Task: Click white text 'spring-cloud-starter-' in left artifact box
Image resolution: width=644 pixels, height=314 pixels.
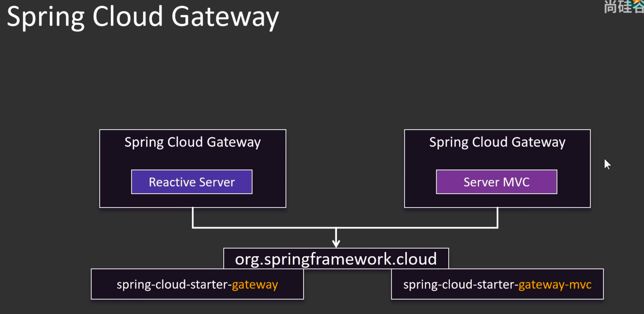Action: (x=174, y=284)
